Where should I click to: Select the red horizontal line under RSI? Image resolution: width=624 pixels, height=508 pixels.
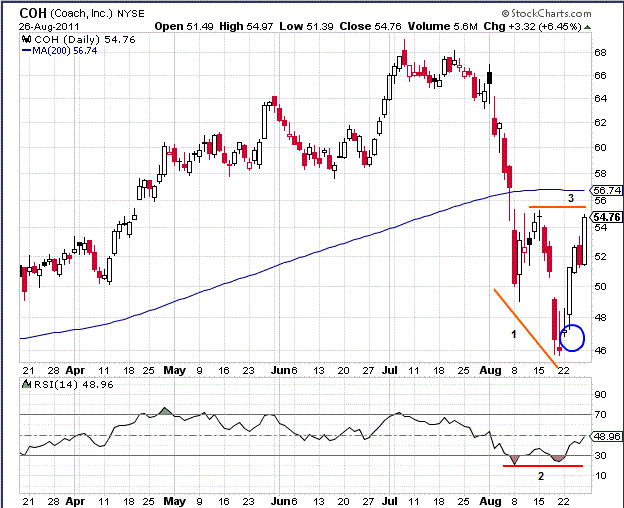541,465
